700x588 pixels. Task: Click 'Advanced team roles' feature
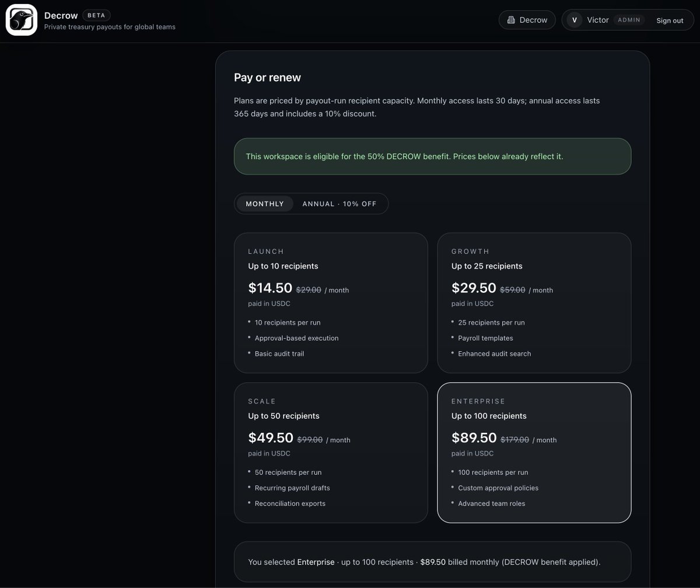492,503
